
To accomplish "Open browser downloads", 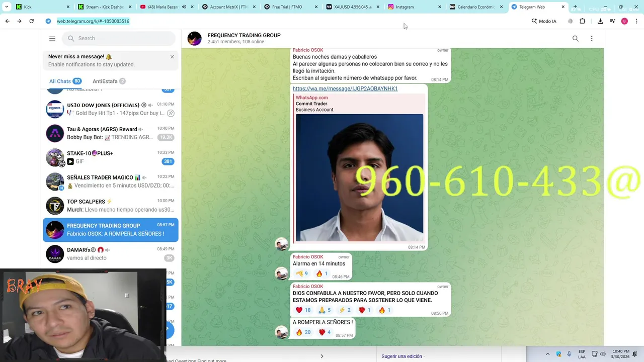I will click(x=600, y=21).
